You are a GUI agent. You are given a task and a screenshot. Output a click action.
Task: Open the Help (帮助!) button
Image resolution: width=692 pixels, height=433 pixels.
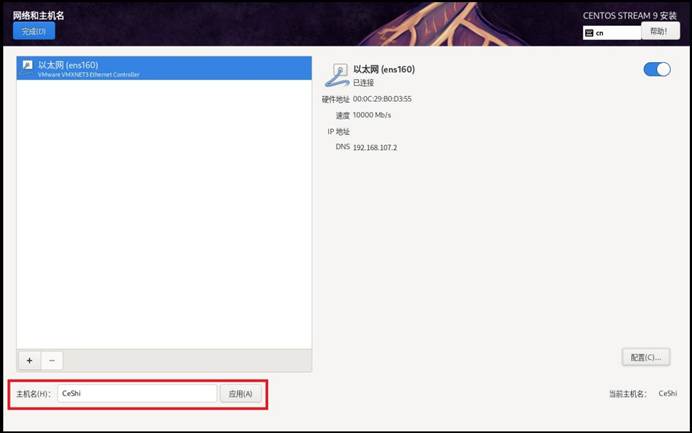pyautogui.click(x=660, y=31)
